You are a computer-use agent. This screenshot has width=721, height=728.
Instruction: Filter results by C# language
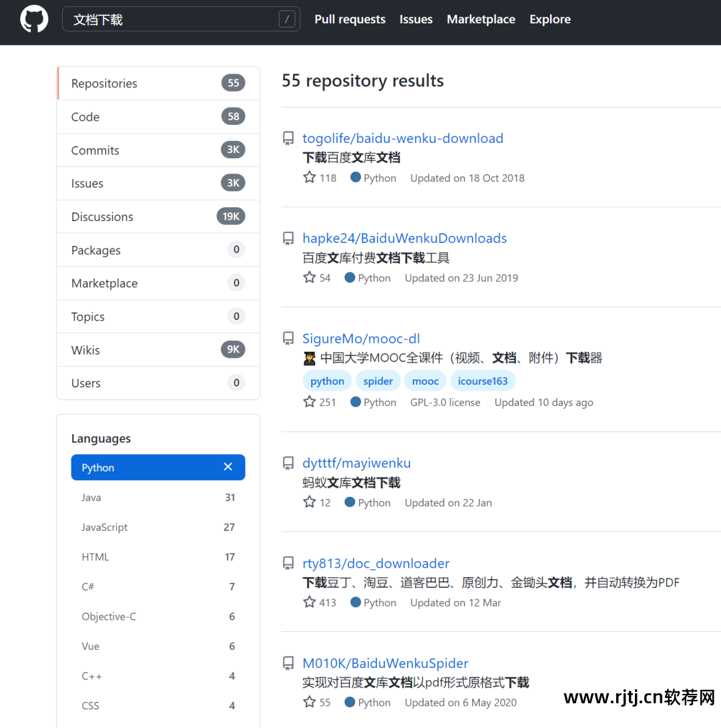158,586
